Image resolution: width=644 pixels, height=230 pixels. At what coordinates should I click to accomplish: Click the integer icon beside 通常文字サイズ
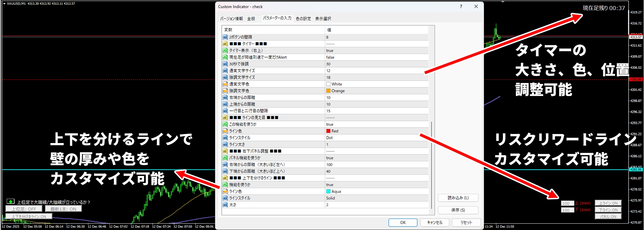225,71
